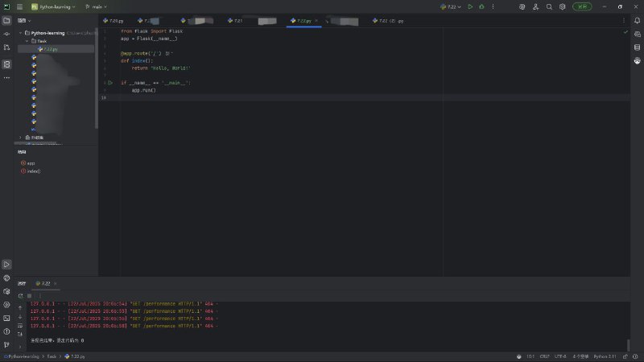
Task: Open Search Everywhere magnifier icon
Action: [x=549, y=6]
